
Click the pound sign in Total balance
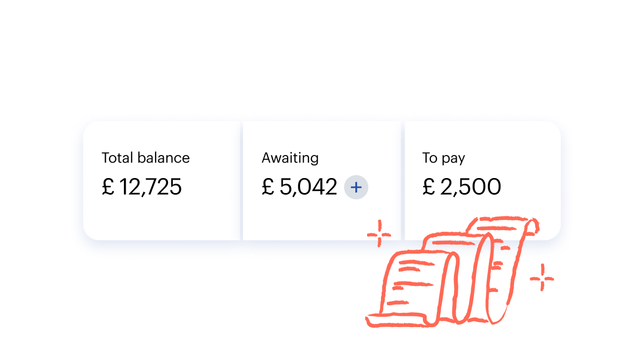pyautogui.click(x=108, y=187)
